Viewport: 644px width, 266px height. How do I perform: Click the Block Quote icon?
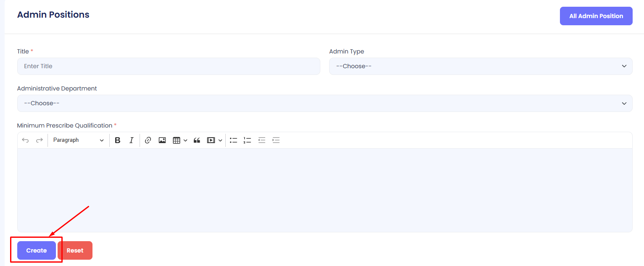pos(197,140)
